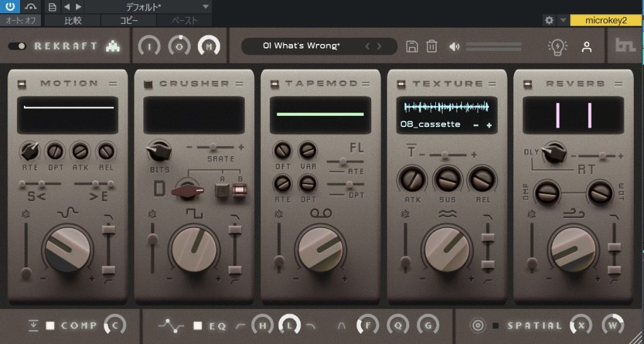The image size is (644, 344).
Task: Click the trash icon to delete preset
Action: (431, 46)
